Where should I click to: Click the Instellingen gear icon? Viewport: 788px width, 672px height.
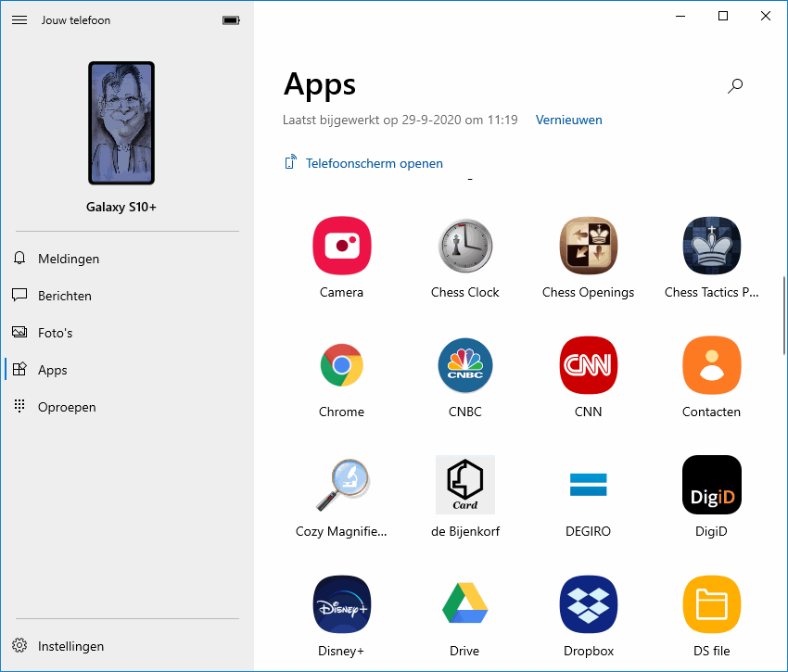coord(19,645)
